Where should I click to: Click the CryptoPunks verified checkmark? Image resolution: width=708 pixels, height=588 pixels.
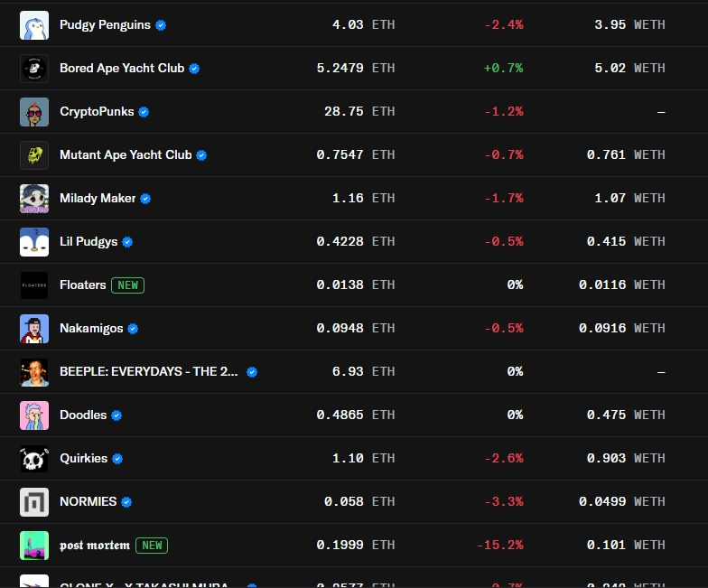pos(144,112)
